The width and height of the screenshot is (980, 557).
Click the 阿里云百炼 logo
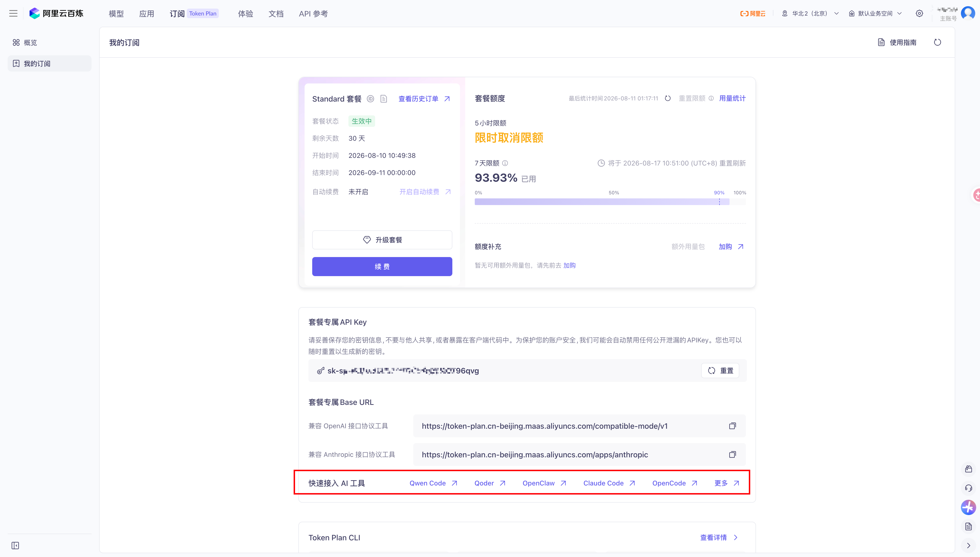click(x=56, y=13)
